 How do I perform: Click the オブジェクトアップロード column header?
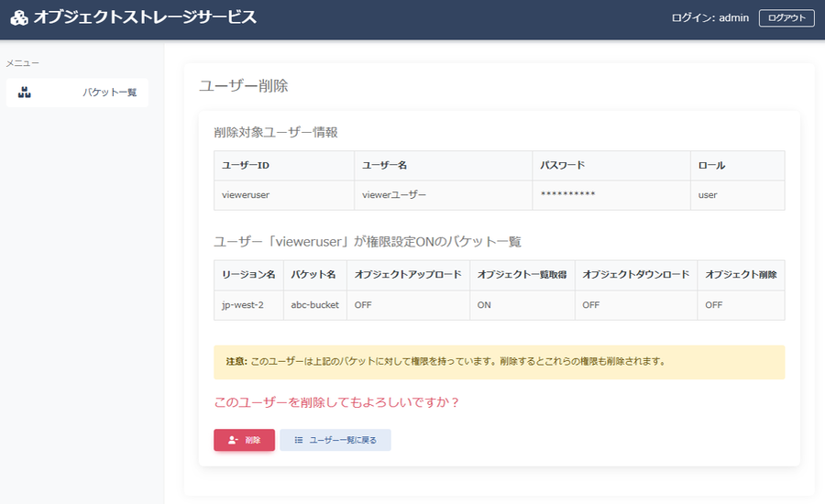pyautogui.click(x=408, y=275)
